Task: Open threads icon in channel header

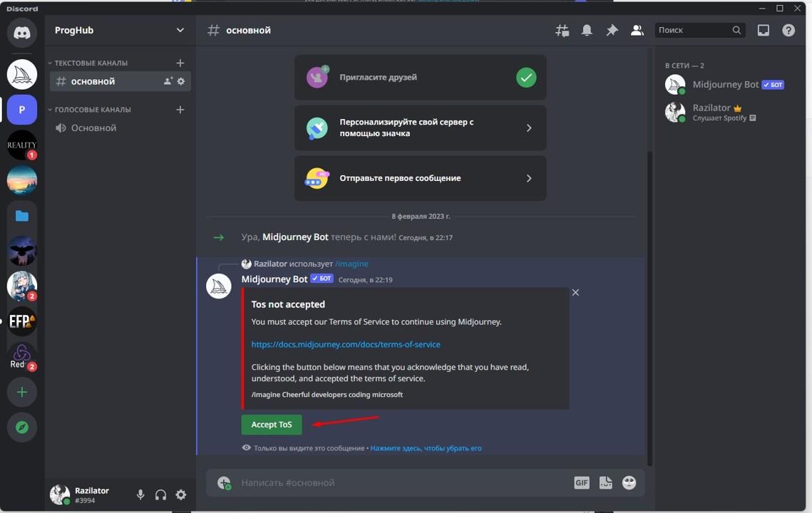Action: pyautogui.click(x=562, y=31)
